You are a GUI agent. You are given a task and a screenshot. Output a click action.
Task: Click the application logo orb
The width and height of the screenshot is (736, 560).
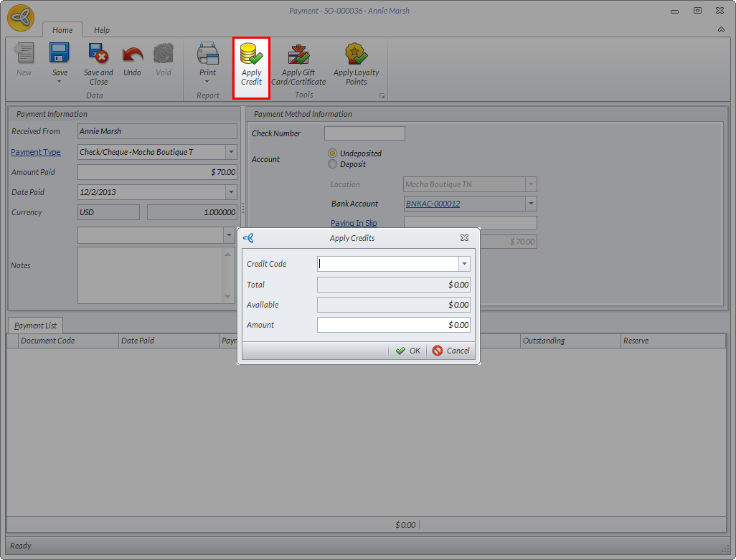point(21,18)
